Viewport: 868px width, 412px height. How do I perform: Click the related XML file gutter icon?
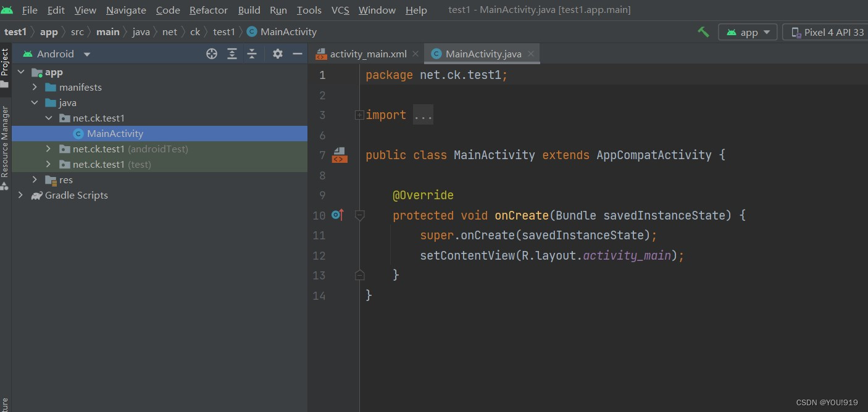[x=340, y=155]
